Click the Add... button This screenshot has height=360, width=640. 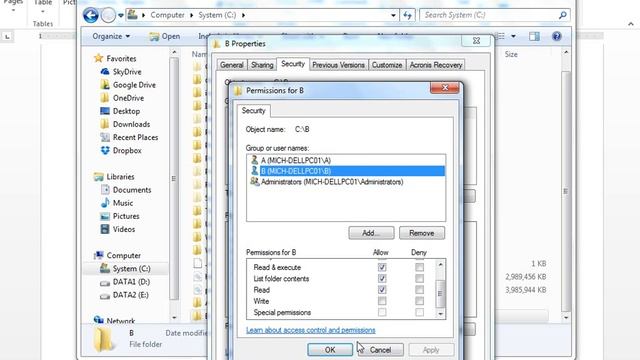click(371, 233)
